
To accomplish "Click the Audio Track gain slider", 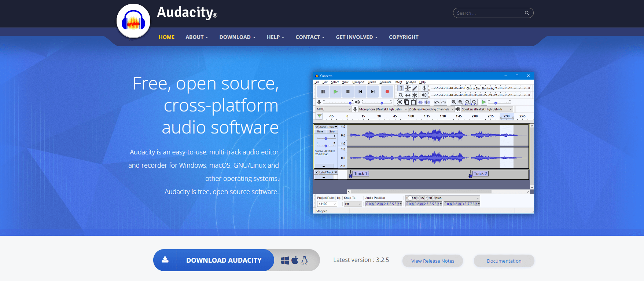I will click(326, 138).
